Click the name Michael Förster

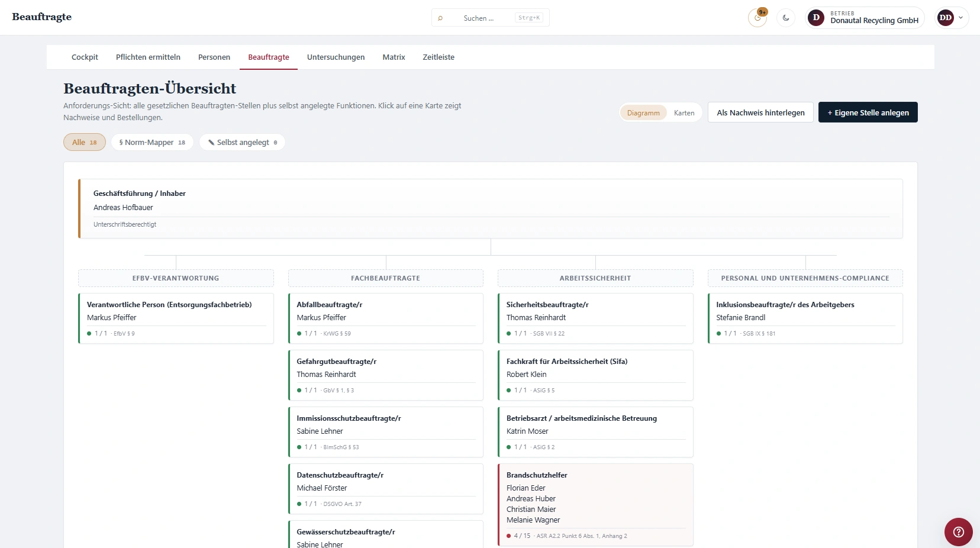[x=322, y=488]
